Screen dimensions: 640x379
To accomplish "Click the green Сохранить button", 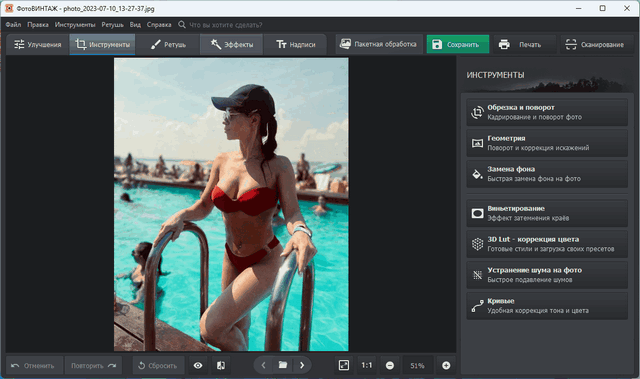I will click(458, 44).
